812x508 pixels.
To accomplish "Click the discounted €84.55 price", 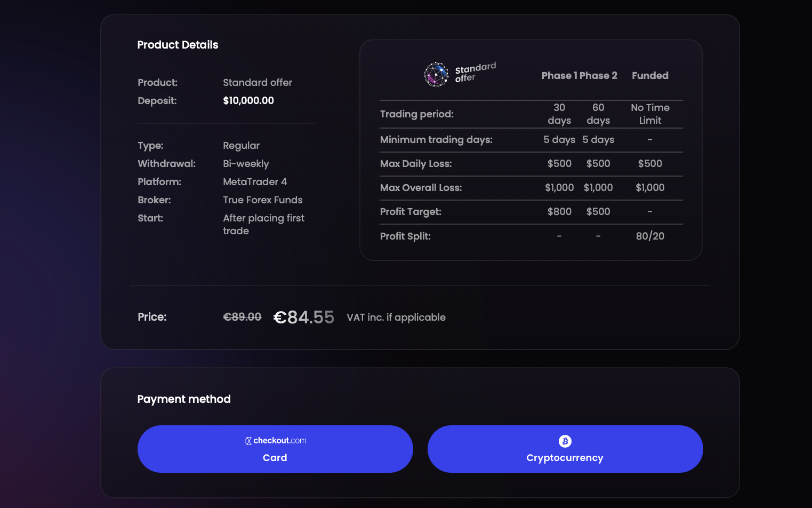I will (303, 317).
